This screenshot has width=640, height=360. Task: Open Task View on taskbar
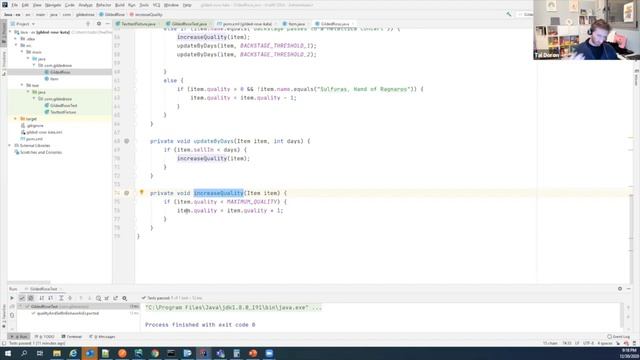click(x=40, y=353)
